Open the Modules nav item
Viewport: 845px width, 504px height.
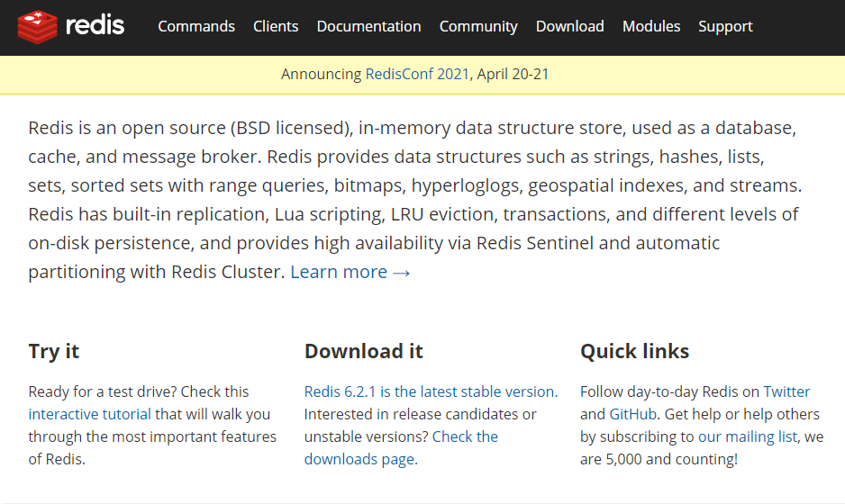pos(651,26)
